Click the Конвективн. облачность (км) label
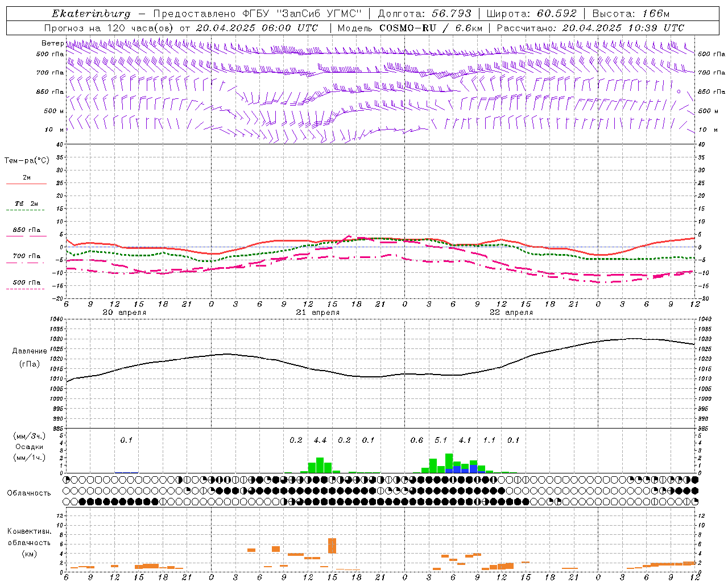This screenshot has height=582, width=728. point(29,543)
